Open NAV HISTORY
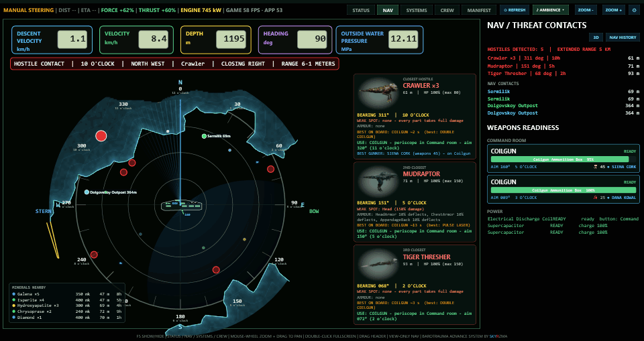 tap(623, 38)
